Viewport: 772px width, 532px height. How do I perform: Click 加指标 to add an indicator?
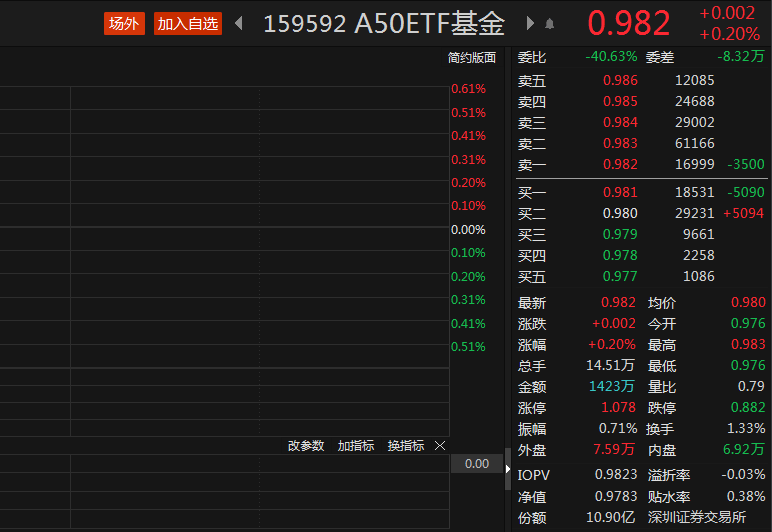[355, 446]
